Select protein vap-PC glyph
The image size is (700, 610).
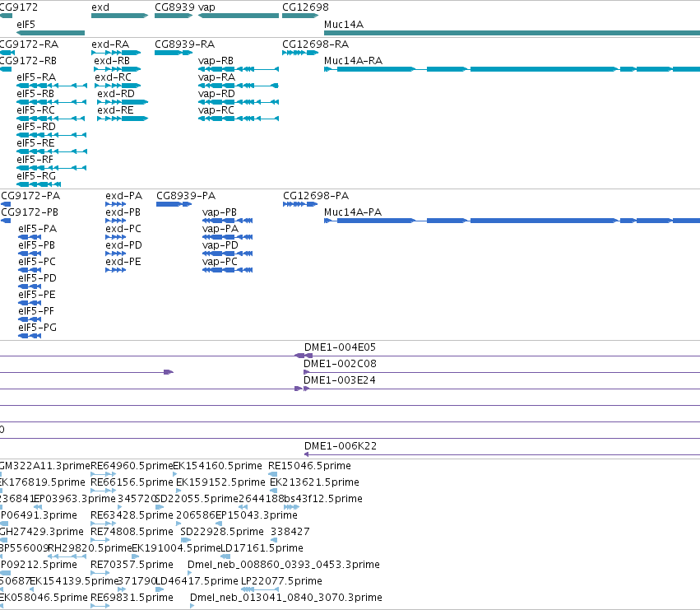coord(228,270)
